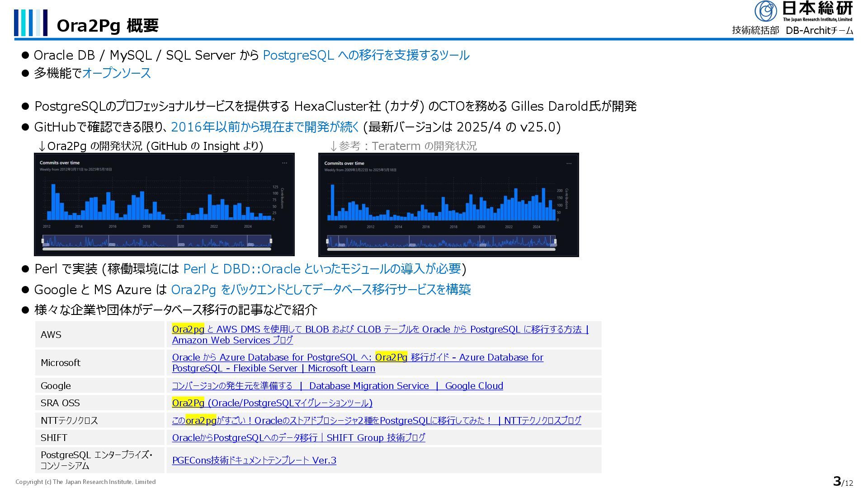Click the right range handle of Ora2Pg chart
The height and width of the screenshot is (488, 868).
coord(270,241)
